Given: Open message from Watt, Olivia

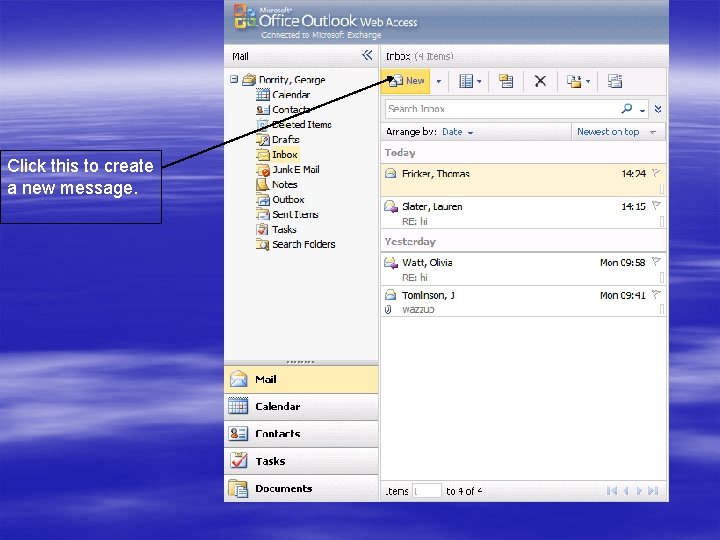Looking at the screenshot, I should click(x=523, y=269).
